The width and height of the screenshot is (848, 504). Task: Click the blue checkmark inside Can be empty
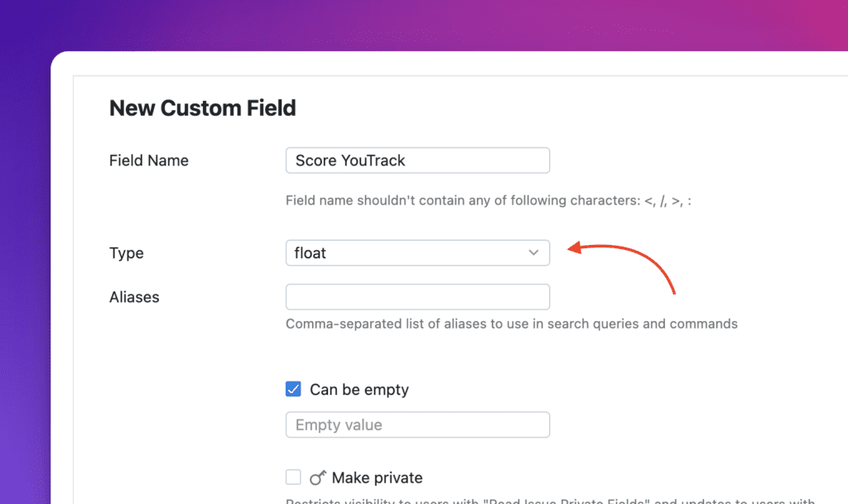293,389
